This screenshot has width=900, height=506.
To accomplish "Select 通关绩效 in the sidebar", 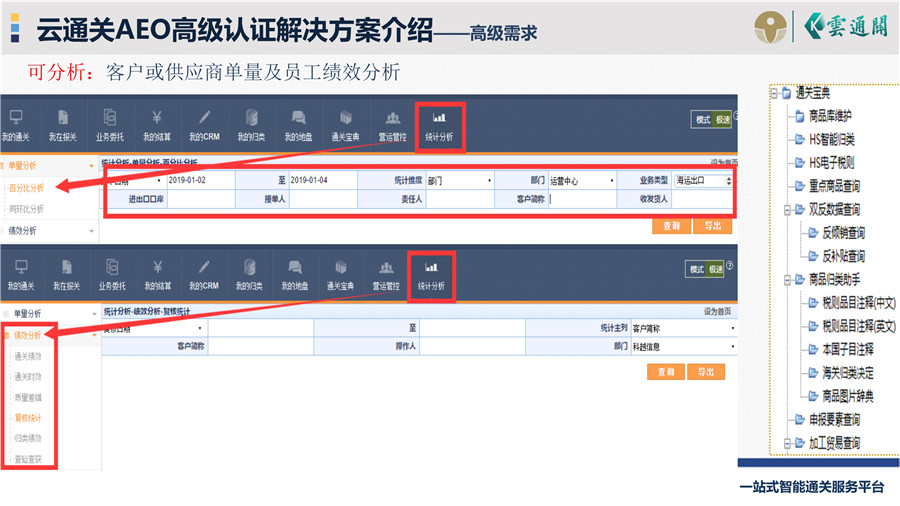I will tap(28, 356).
